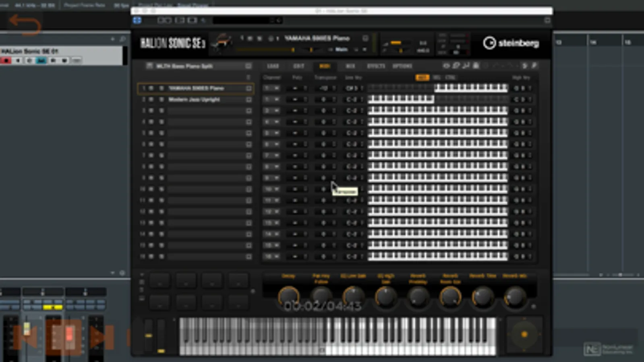Screen dimensions: 644x362
Task: Open the OPTIONS tab
Action: 402,66
